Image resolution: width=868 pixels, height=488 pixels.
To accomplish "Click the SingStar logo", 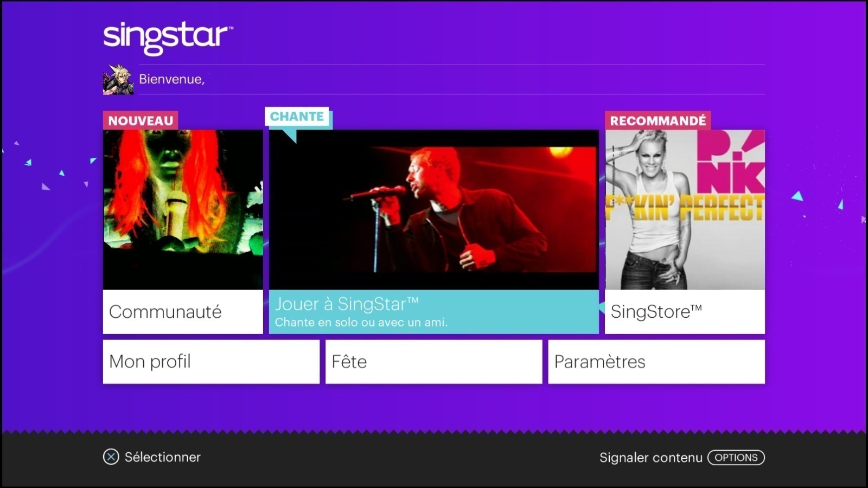I will point(168,38).
